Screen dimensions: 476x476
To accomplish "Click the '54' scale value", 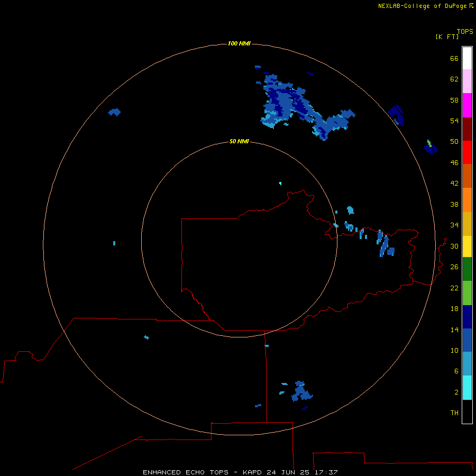I will 454,121.
